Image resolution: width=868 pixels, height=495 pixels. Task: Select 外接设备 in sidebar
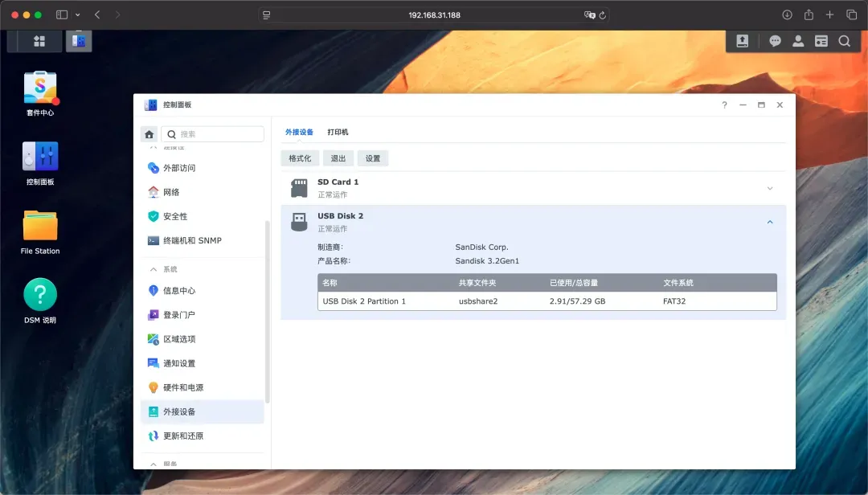tap(202, 412)
